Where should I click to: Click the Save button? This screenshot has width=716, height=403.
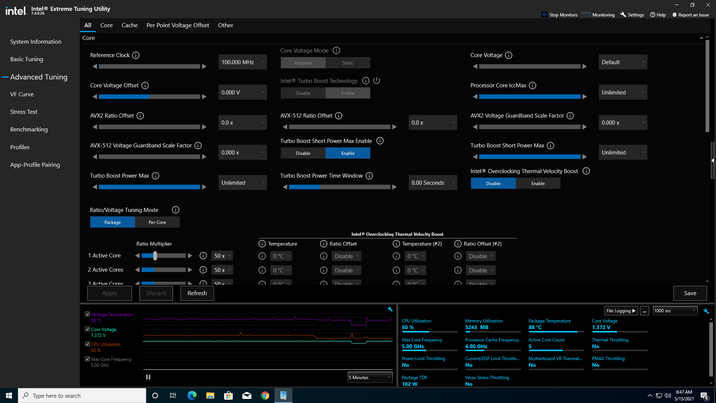690,293
